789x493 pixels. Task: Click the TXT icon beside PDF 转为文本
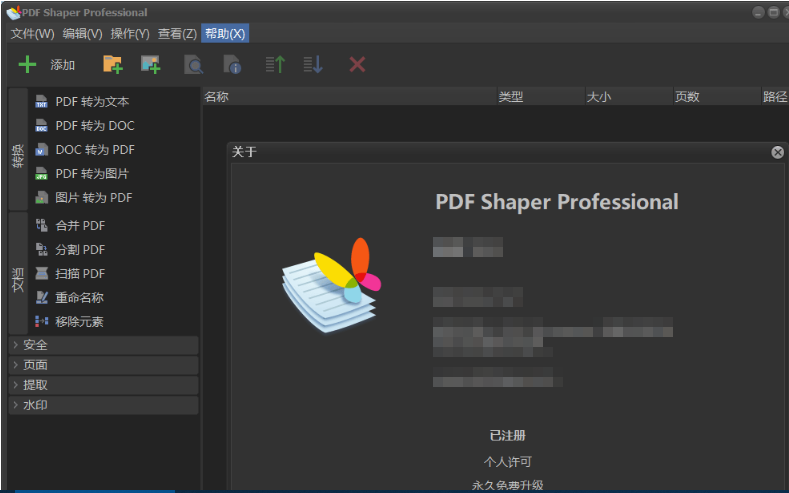[x=41, y=102]
